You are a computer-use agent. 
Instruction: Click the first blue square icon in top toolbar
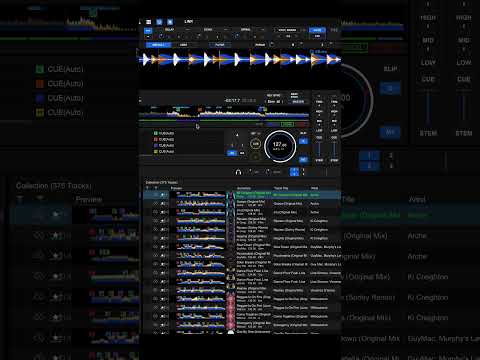click(159, 22)
